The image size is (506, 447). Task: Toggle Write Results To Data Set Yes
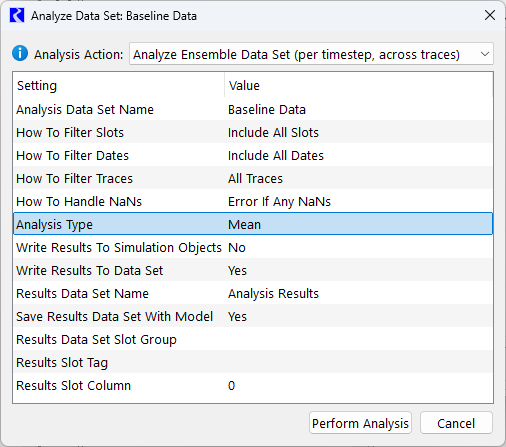[x=359, y=270]
